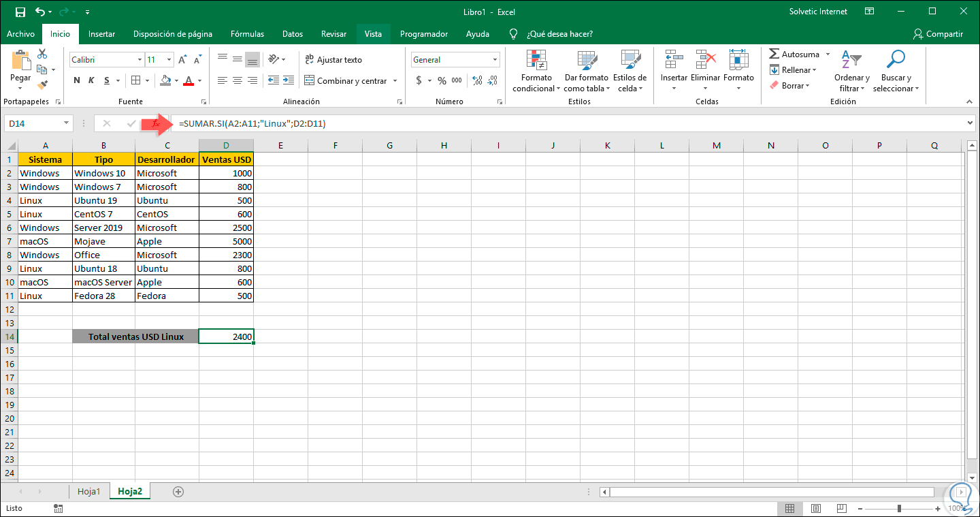980x517 pixels.
Task: Open the font color picker arrow
Action: pos(197,82)
